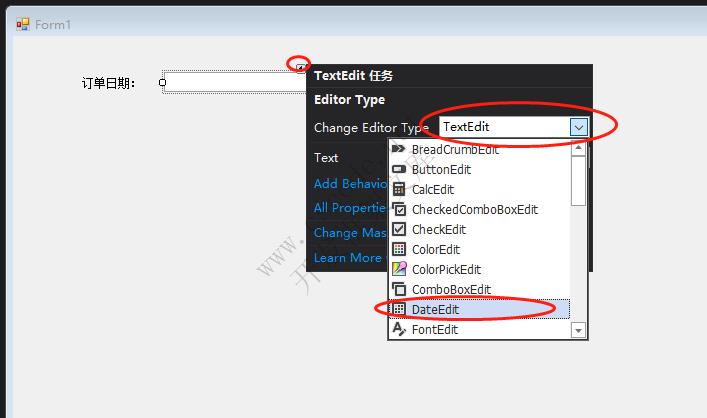Viewport: 707px width, 418px height.
Task: Select the ColorEdit palette icon
Action: 399,249
